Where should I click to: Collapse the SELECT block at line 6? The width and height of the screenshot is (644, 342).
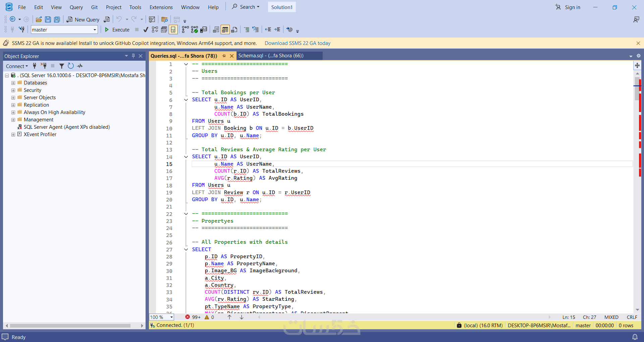186,100
